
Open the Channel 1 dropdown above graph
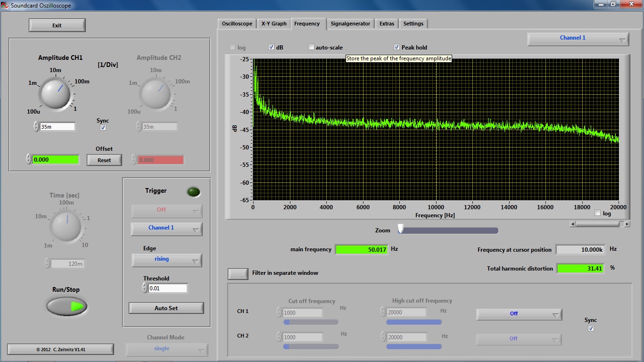pos(578,39)
